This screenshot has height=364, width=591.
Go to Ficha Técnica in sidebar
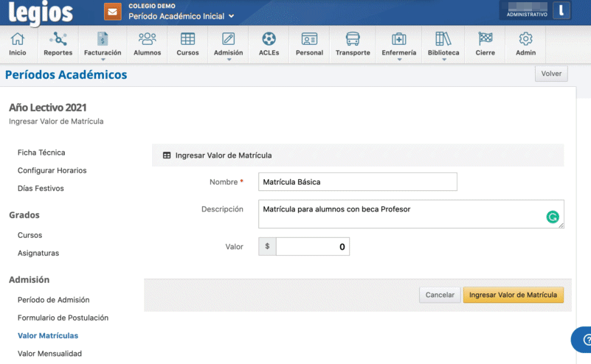point(41,153)
